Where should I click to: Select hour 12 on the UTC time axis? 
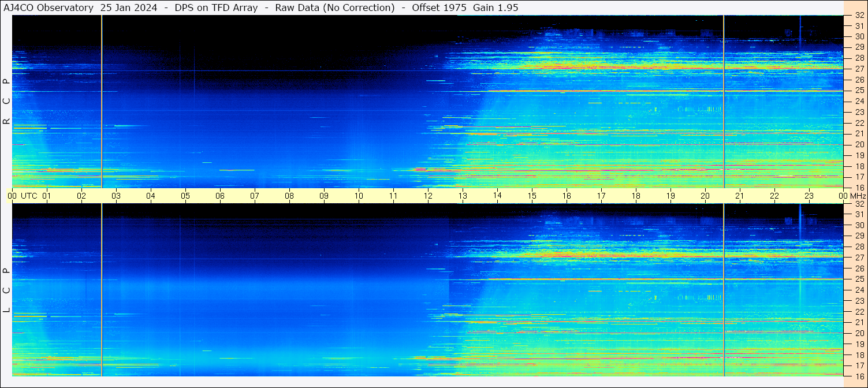click(428, 196)
